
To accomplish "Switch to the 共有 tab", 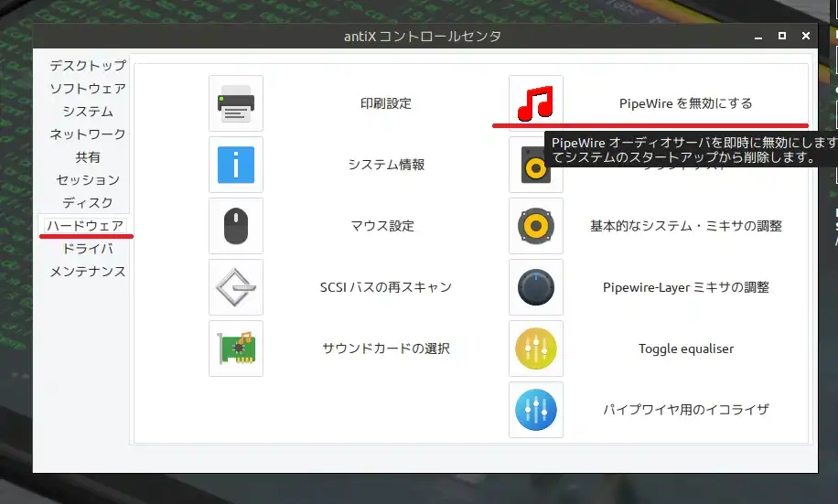I will pyautogui.click(x=88, y=157).
